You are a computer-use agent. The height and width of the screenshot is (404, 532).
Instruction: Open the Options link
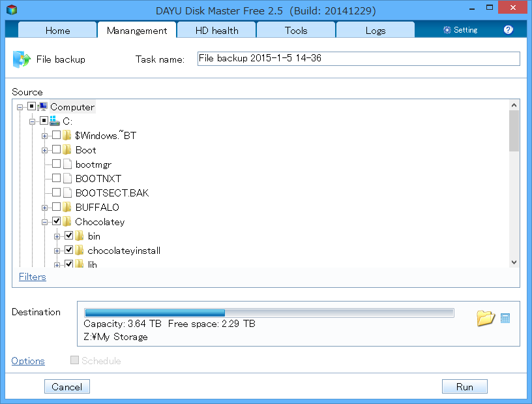(x=28, y=361)
